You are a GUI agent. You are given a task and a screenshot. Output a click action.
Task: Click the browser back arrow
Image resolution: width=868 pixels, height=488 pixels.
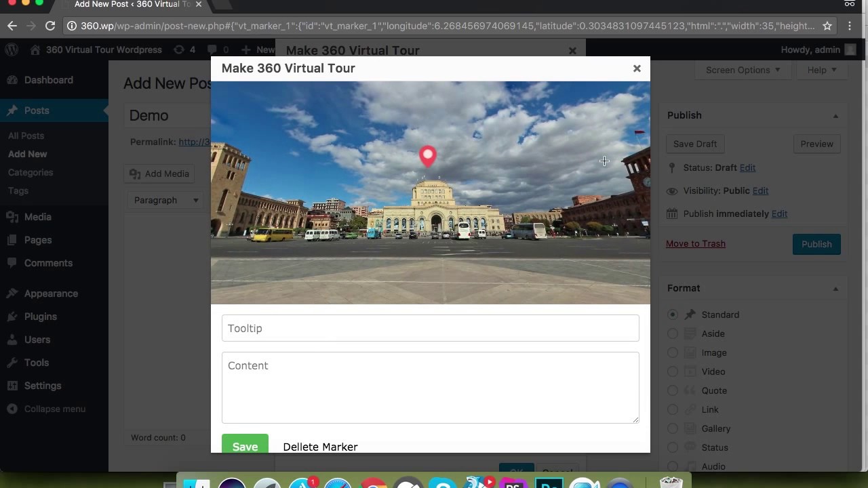pos(12,26)
